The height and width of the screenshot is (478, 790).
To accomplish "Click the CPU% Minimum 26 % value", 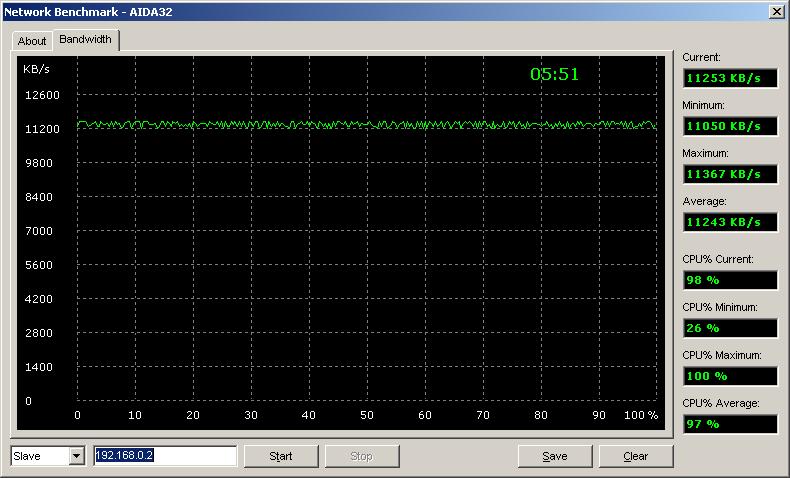I will click(x=730, y=328).
